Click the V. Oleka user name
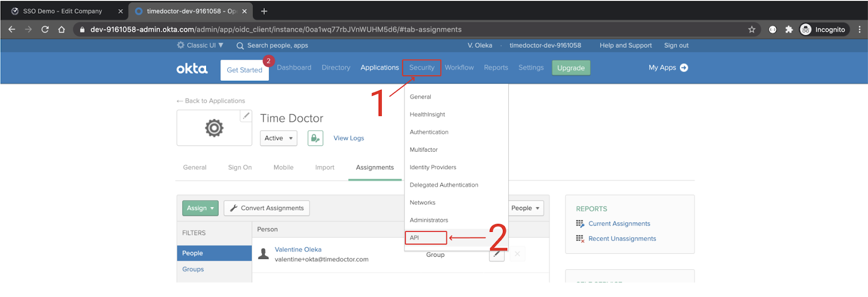 pyautogui.click(x=480, y=46)
